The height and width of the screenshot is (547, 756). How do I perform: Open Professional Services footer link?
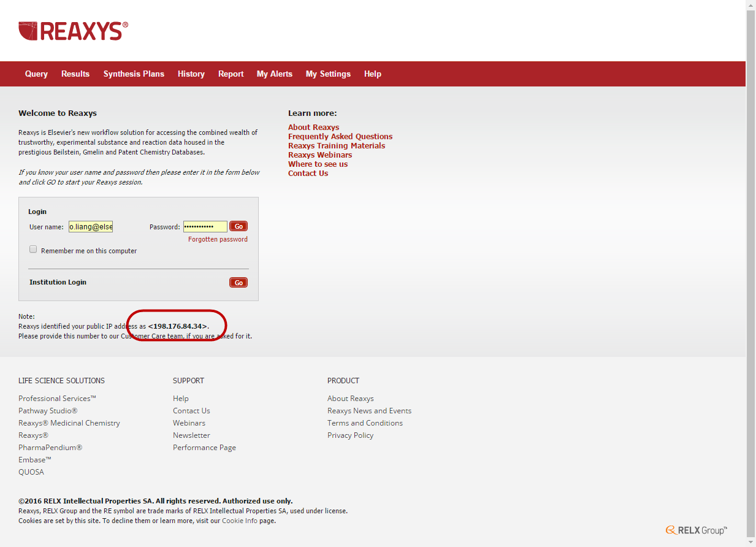coord(57,399)
